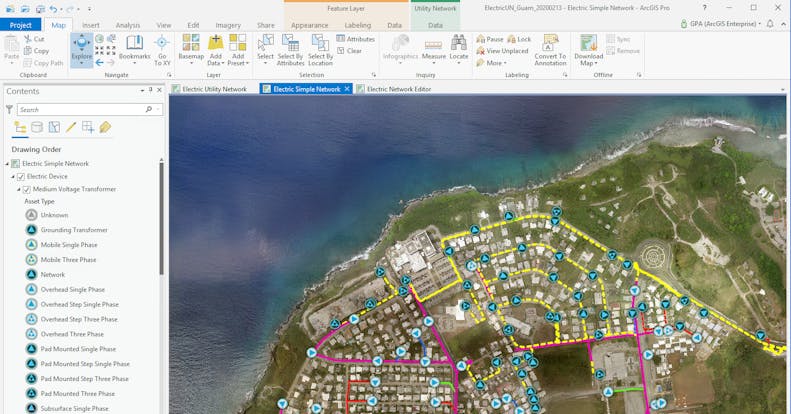The width and height of the screenshot is (791, 414).
Task: Open the Go To XY tool
Action: pyautogui.click(x=162, y=49)
